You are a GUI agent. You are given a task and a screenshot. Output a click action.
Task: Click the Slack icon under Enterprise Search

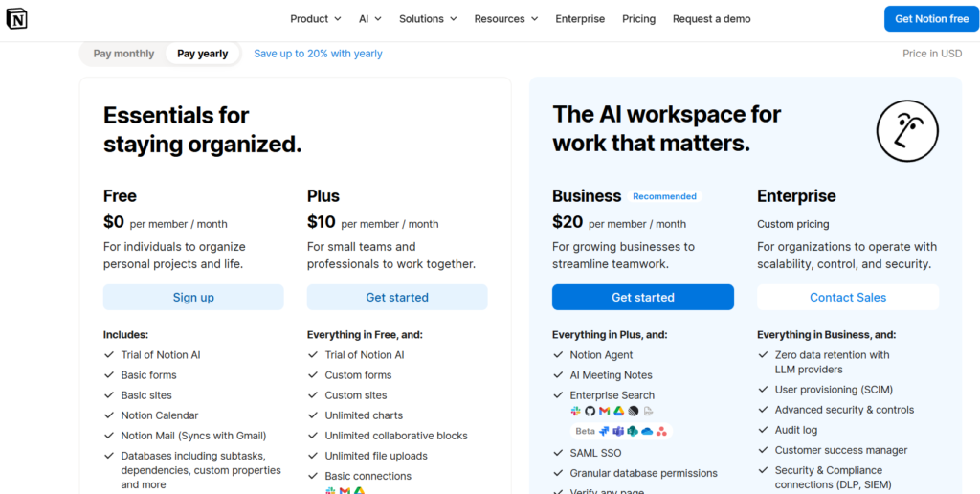point(575,411)
